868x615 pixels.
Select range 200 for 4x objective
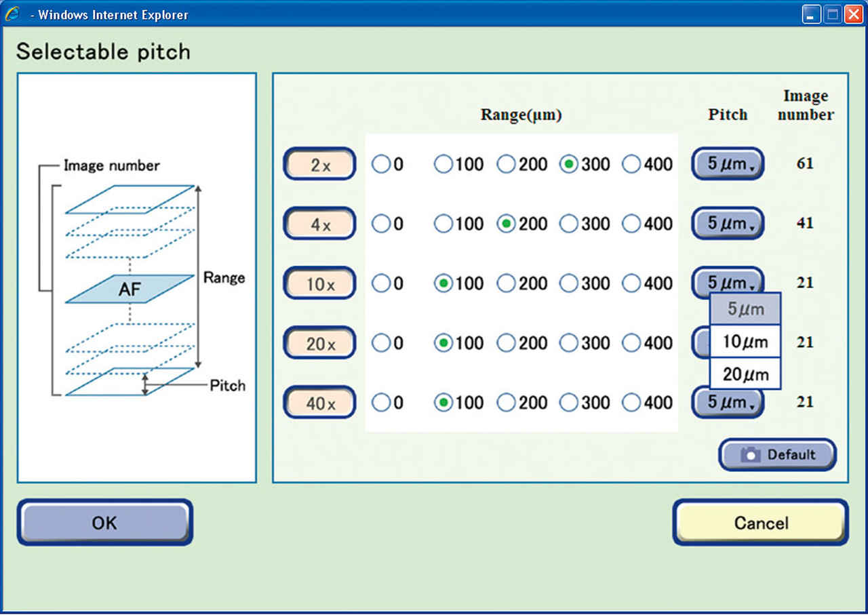pos(506,224)
